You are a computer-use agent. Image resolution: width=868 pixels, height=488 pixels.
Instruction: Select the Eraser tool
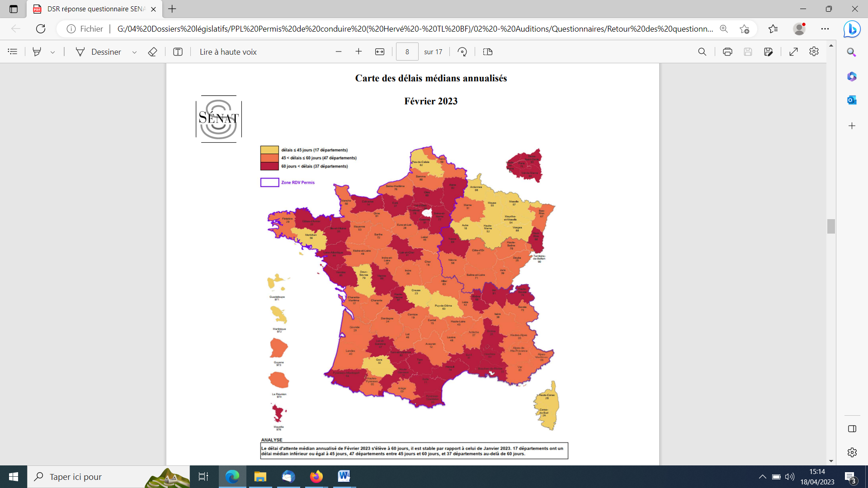[152, 52]
